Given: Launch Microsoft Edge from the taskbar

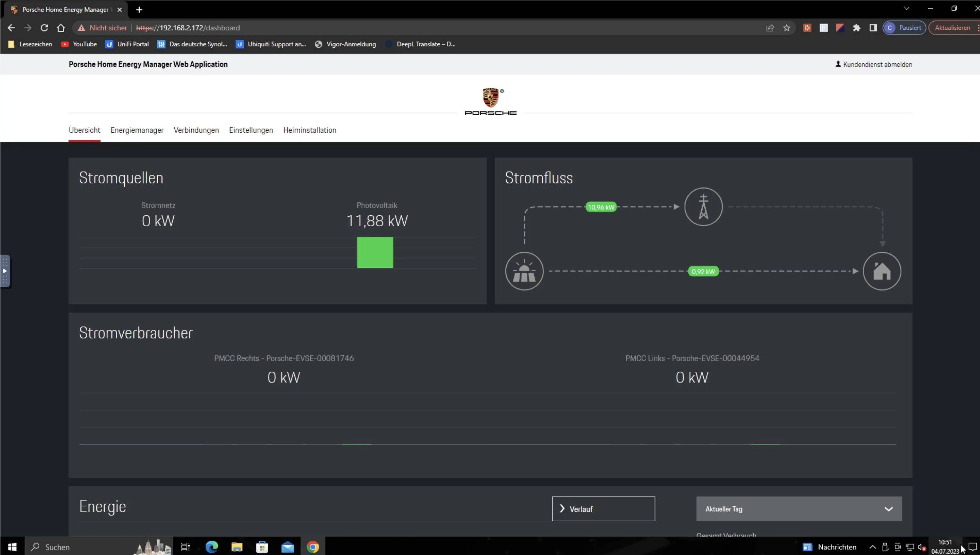Looking at the screenshot, I should (212, 547).
